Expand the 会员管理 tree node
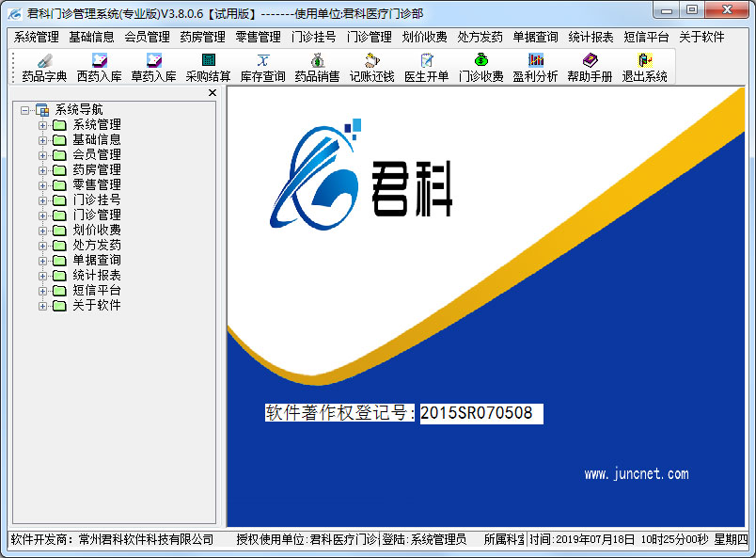Image resolution: width=756 pixels, height=558 pixels. [42, 155]
